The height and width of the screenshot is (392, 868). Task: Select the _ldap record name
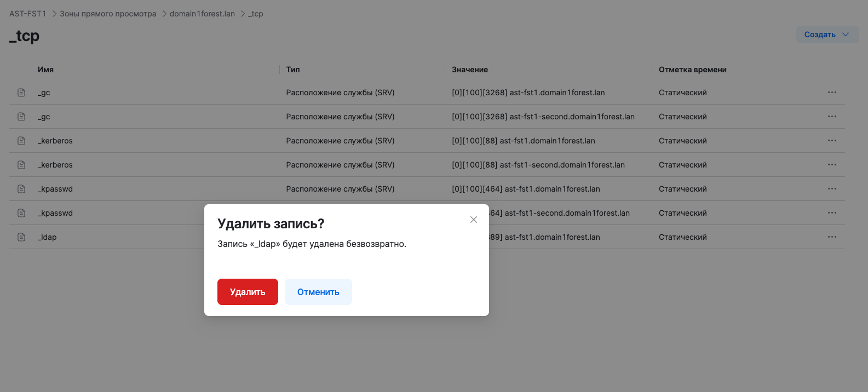point(47,237)
